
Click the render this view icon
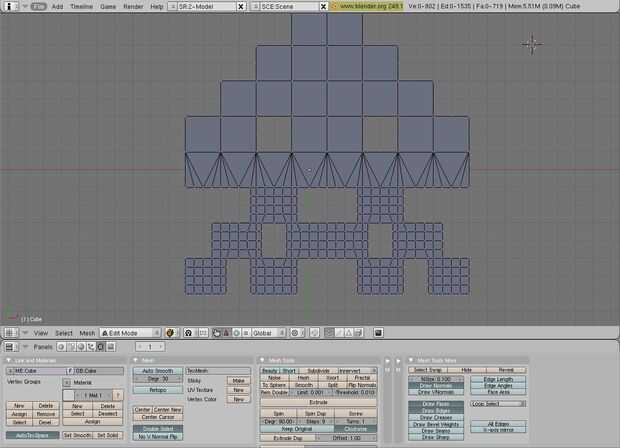click(x=378, y=333)
